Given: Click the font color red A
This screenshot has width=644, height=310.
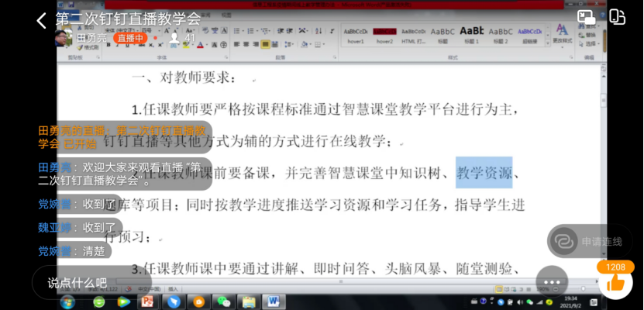Looking at the screenshot, I should coord(201,45).
